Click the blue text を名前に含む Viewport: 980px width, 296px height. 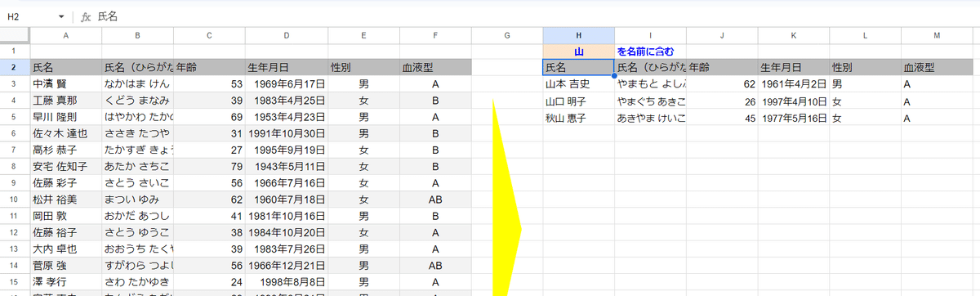pyautogui.click(x=646, y=51)
